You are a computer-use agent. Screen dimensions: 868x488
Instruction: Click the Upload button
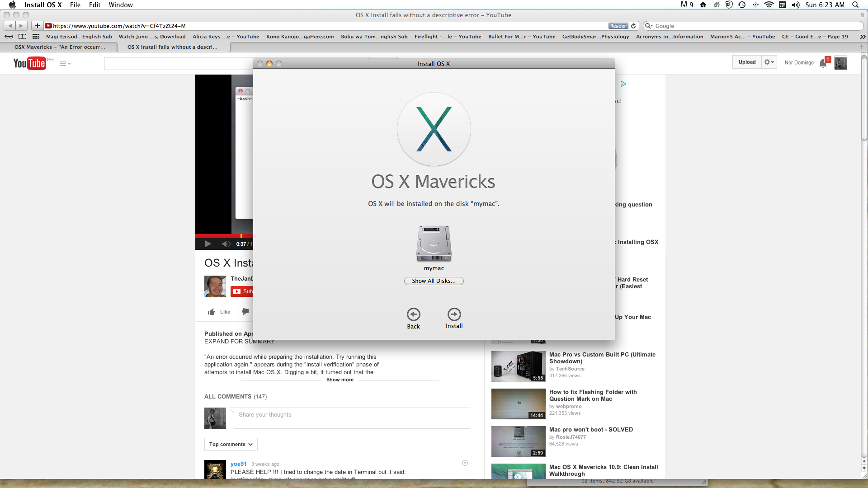(747, 62)
